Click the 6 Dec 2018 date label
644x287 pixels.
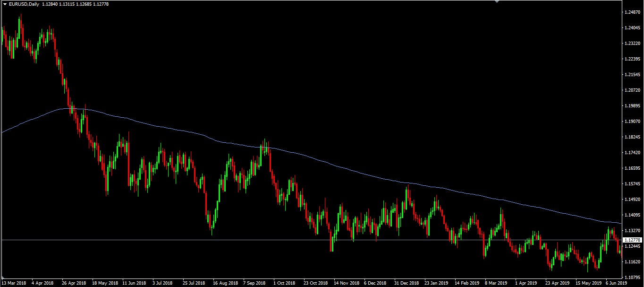click(x=376, y=283)
